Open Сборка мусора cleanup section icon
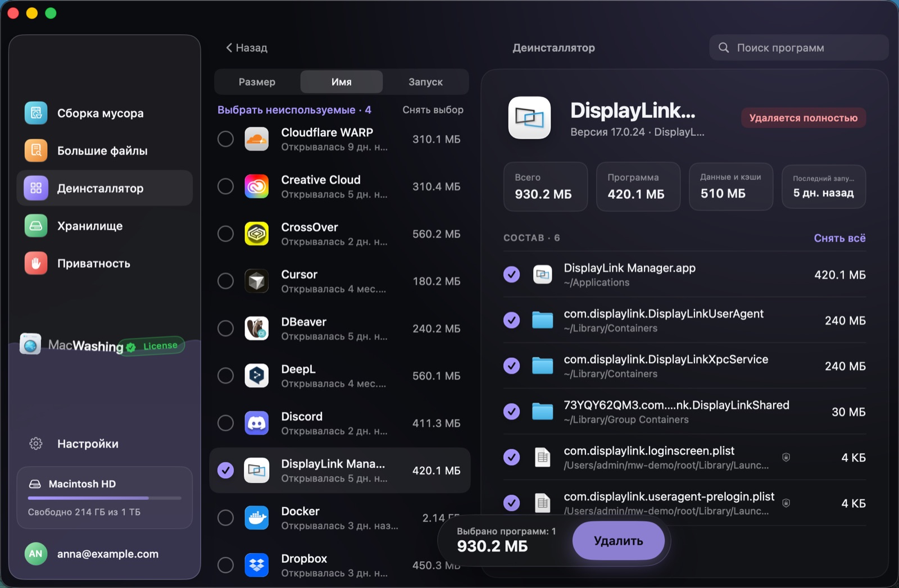 (x=36, y=113)
